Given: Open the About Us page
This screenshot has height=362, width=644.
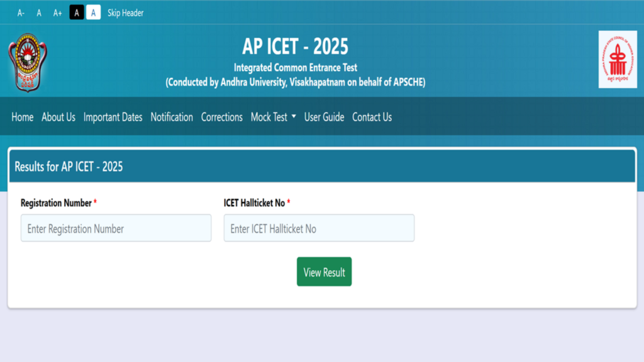Looking at the screenshot, I should (58, 117).
